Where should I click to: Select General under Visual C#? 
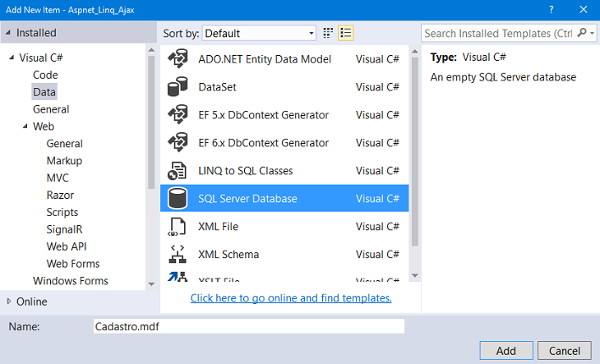[x=51, y=109]
